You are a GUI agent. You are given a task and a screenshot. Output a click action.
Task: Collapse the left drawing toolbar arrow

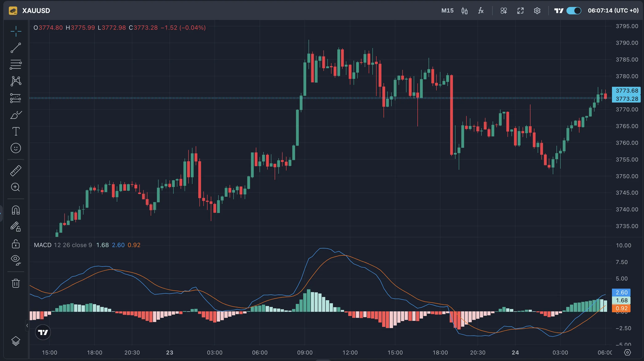click(27, 325)
